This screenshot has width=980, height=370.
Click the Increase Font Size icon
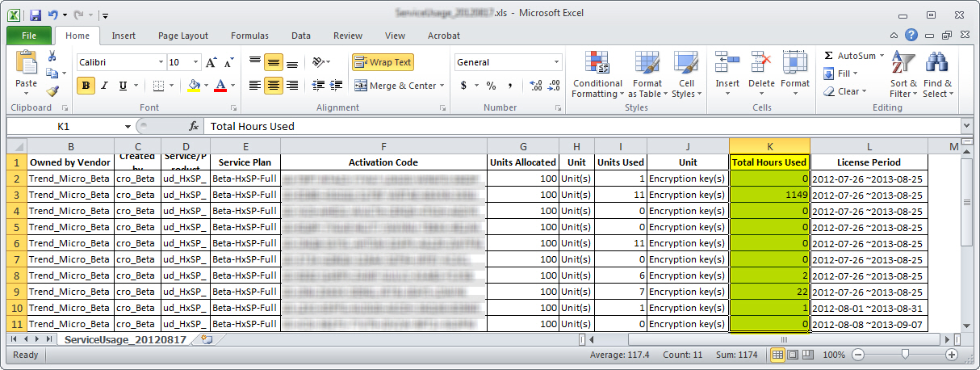point(211,63)
